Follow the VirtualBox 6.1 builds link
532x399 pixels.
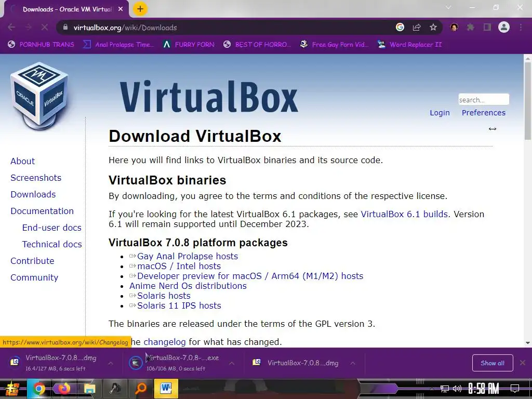tap(404, 214)
